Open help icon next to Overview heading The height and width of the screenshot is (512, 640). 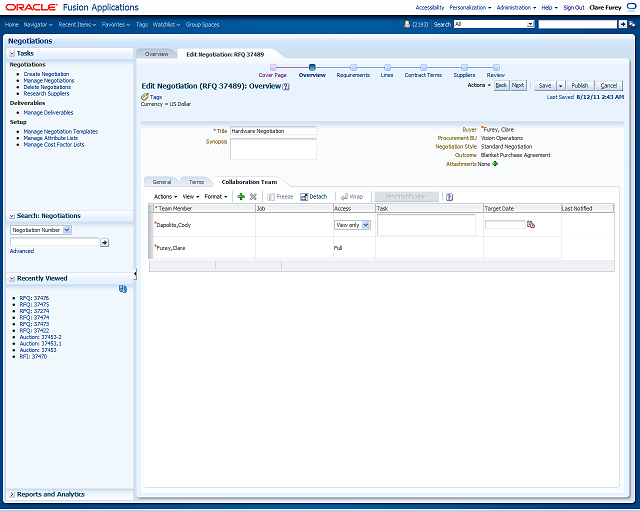point(286,87)
